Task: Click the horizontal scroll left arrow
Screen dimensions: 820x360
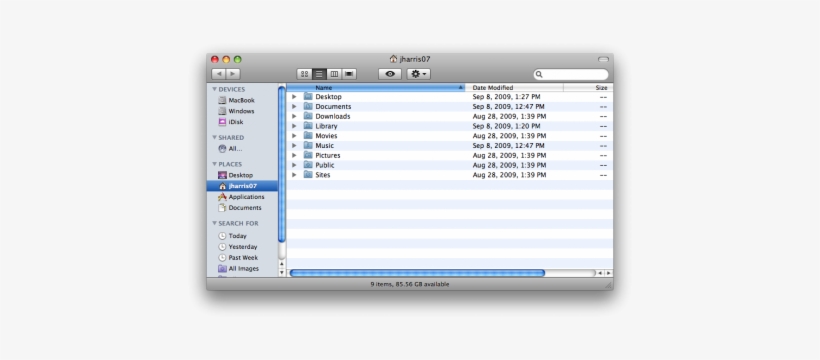Action: [x=600, y=273]
